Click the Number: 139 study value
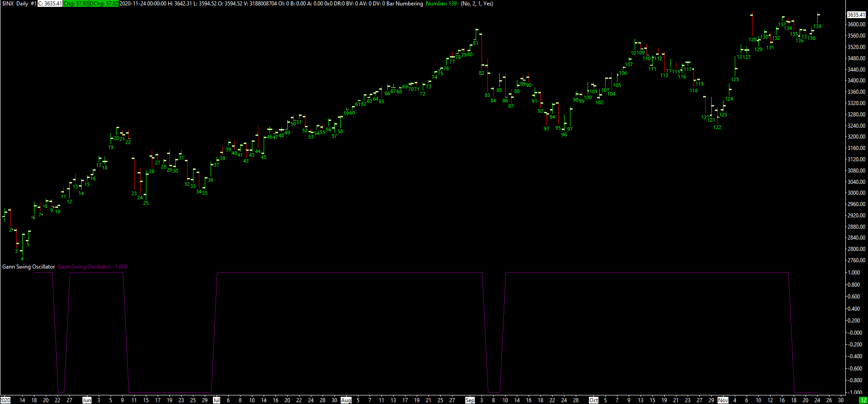868x404 pixels. coord(441,4)
